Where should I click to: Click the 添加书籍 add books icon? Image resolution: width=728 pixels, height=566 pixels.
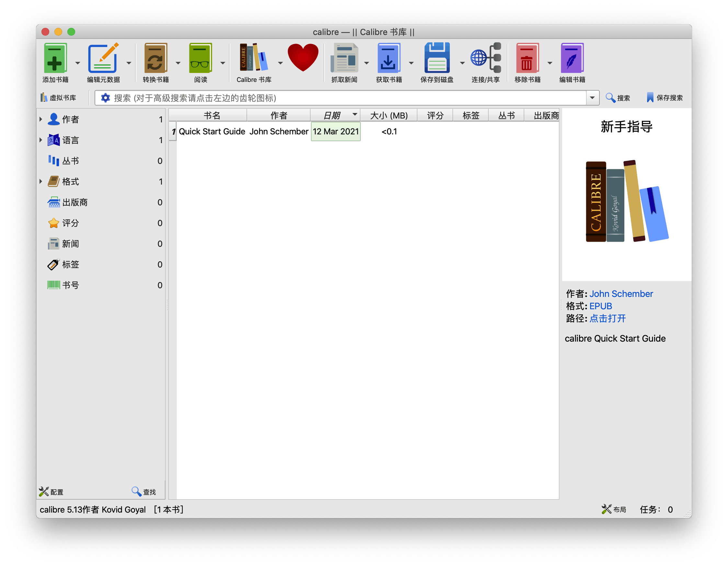pyautogui.click(x=55, y=58)
